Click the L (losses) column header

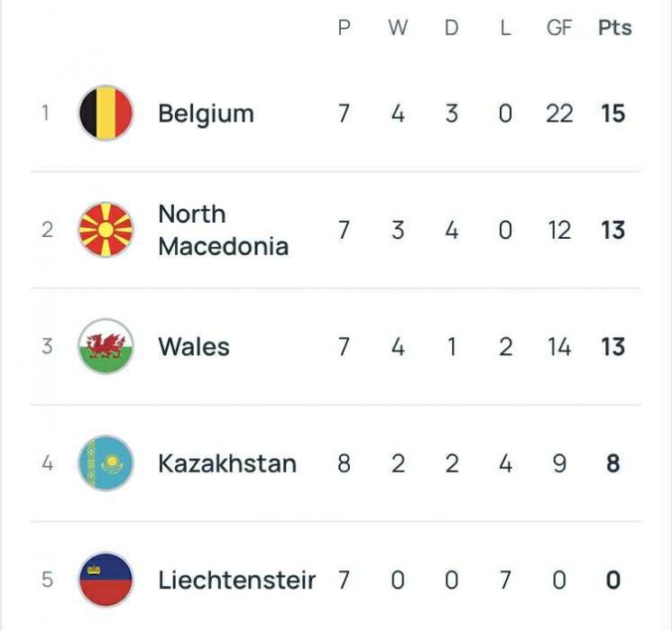(505, 28)
